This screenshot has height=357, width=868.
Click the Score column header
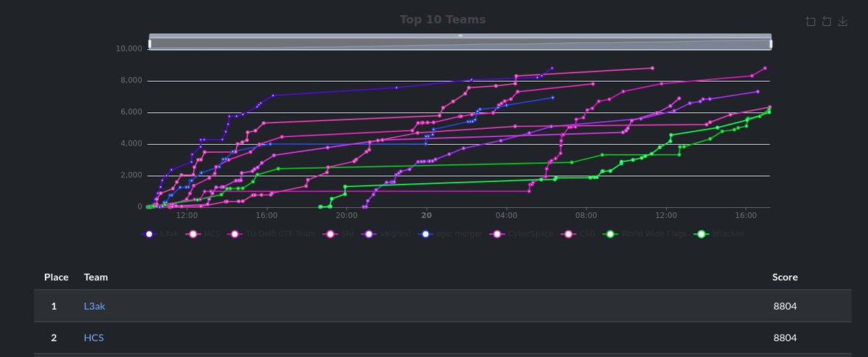786,277
